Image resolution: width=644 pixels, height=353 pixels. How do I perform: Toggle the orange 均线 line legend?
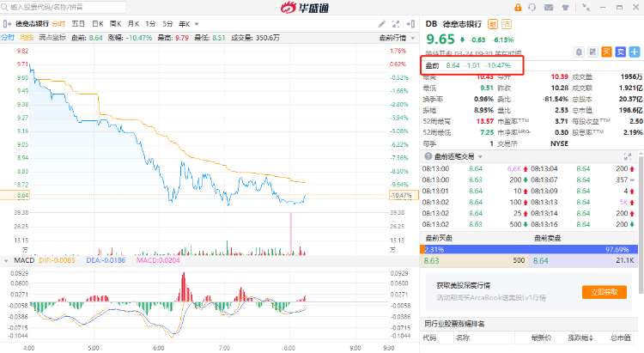click(x=27, y=38)
